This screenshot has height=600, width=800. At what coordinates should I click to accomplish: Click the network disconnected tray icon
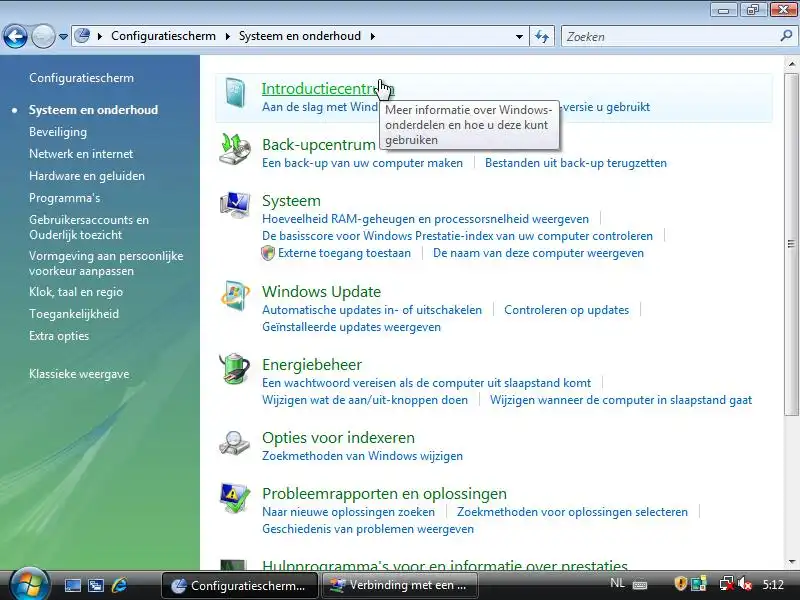(726, 584)
